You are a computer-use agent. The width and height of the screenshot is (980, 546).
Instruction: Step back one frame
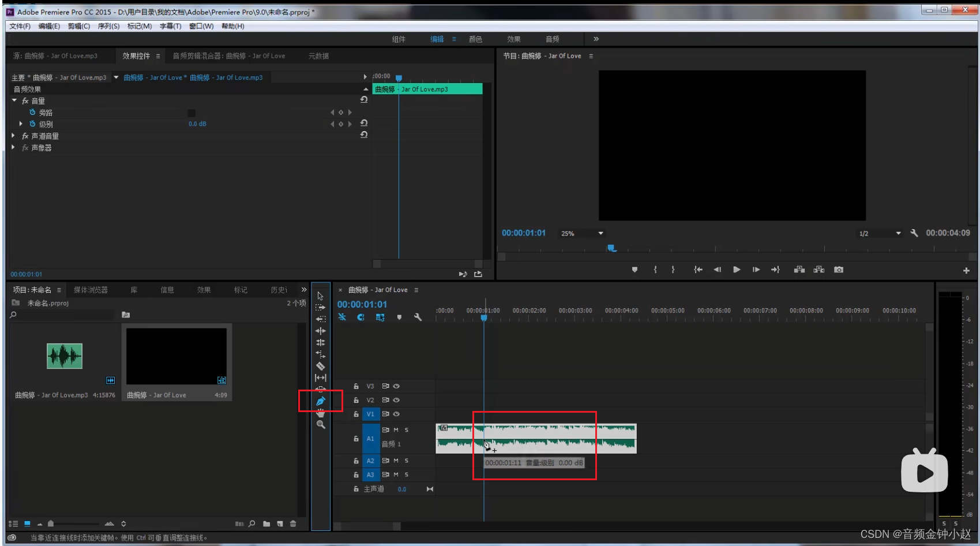tap(717, 270)
